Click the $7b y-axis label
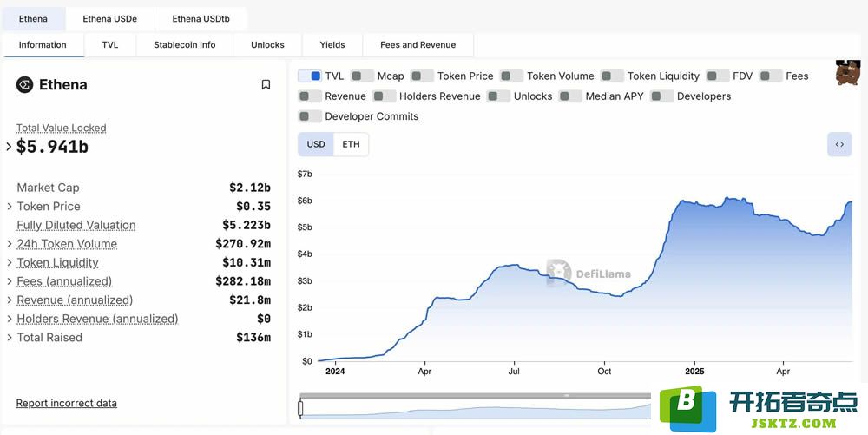Viewport: 868px width, 435px height. [x=305, y=174]
